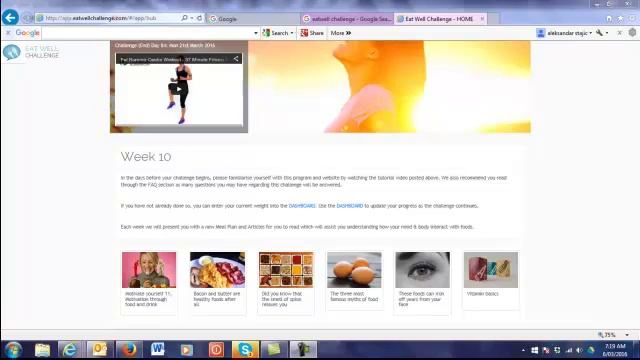640x360 pixels.
Task: Close the Google toolbar with its X
Action: (8, 33)
